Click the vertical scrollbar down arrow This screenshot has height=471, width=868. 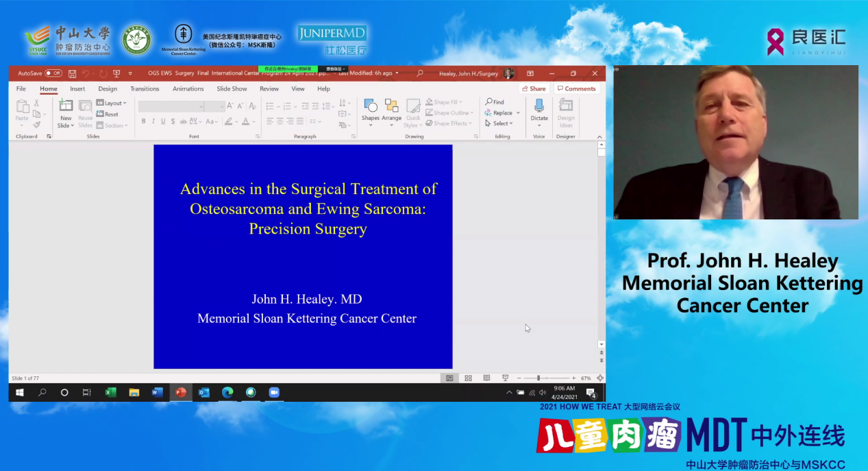point(602,344)
